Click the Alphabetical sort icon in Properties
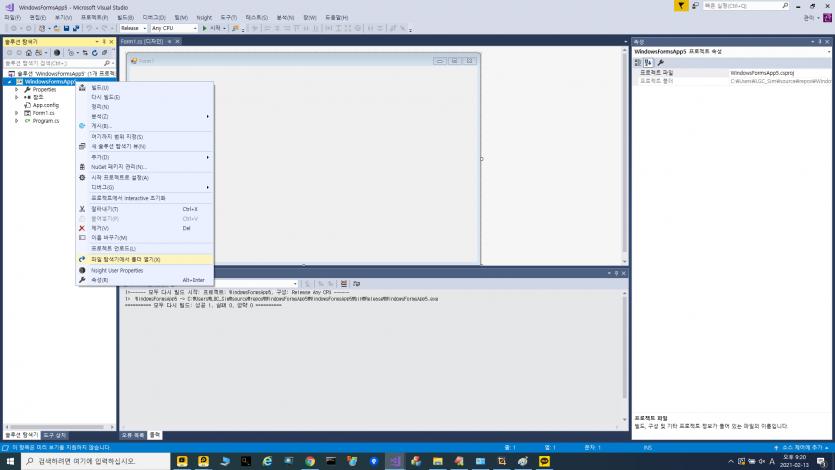 tap(648, 62)
